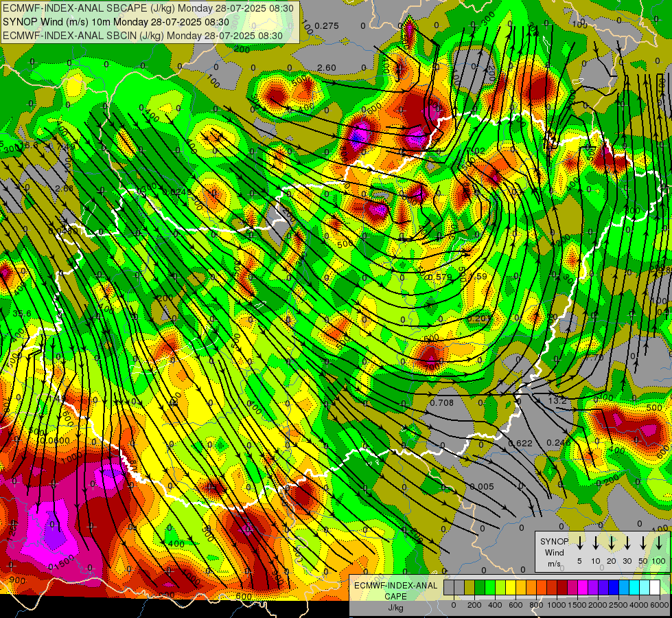Click the 5 m/s wind arrow in legend
Viewport: 672px width, 618px height.
click(579, 543)
